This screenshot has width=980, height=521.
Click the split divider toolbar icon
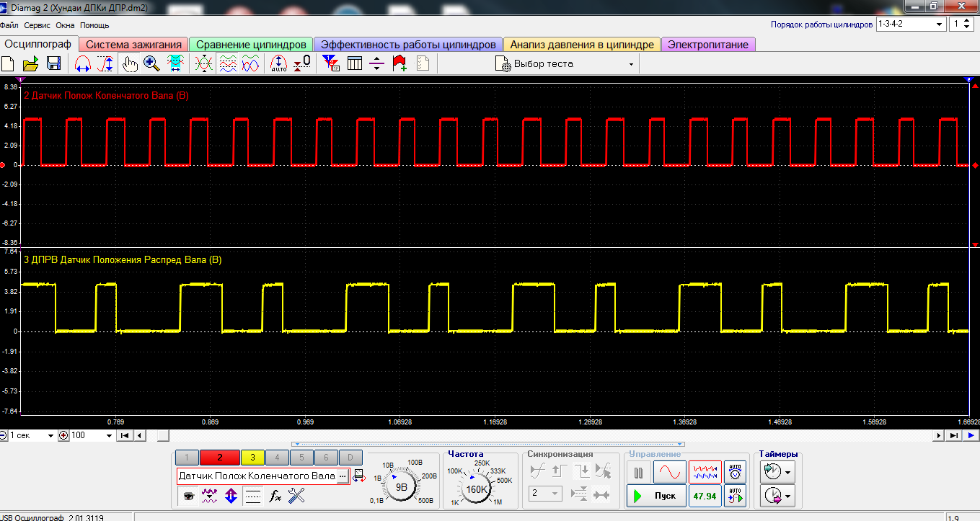376,63
